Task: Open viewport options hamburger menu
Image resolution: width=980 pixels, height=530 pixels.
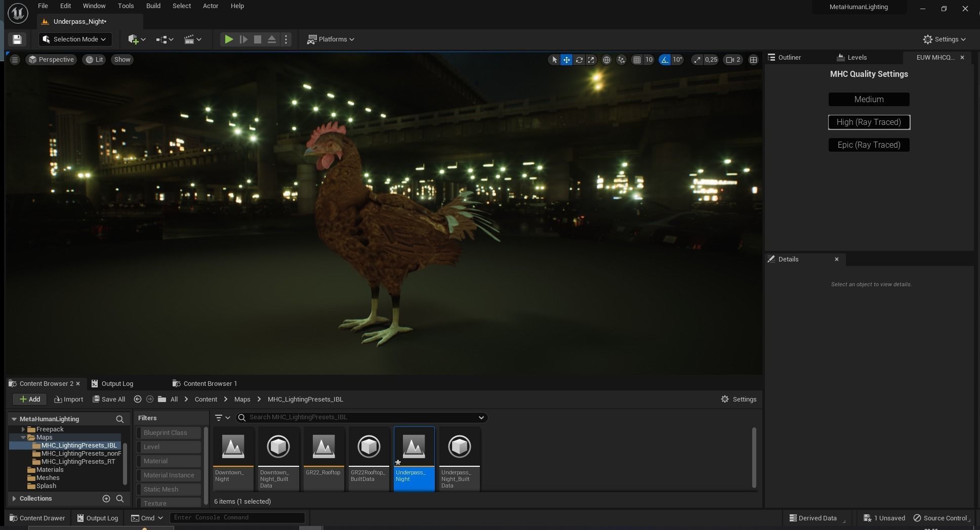Action: (x=15, y=60)
